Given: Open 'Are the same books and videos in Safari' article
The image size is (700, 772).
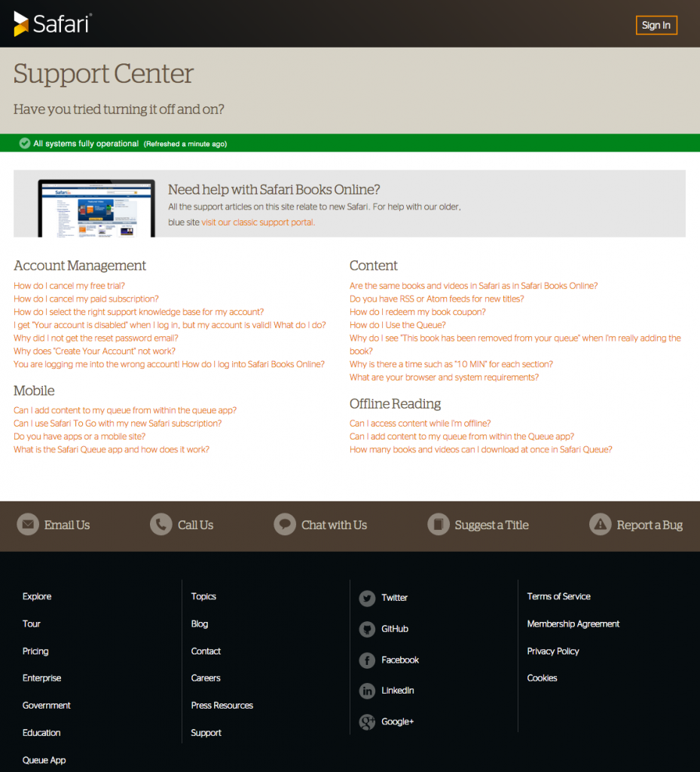Looking at the screenshot, I should coord(474,286).
